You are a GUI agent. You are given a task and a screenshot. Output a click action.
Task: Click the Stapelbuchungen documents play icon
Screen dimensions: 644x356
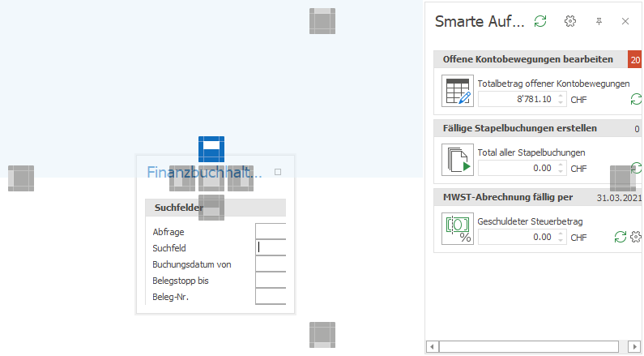point(458,160)
